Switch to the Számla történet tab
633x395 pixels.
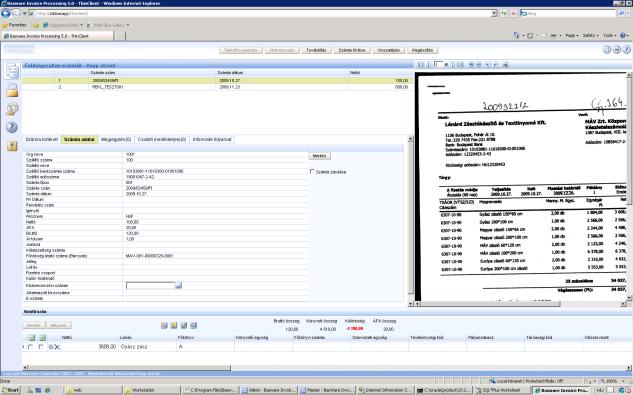(x=42, y=139)
